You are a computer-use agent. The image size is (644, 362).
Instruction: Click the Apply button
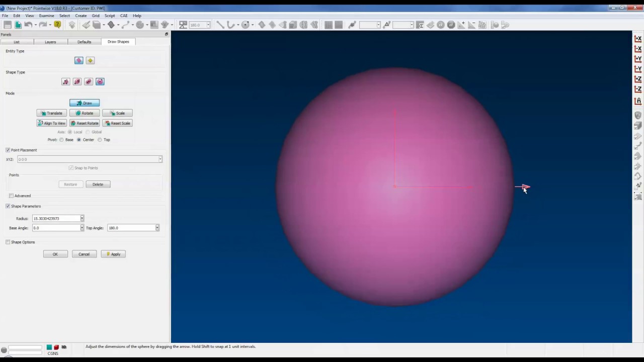click(113, 254)
